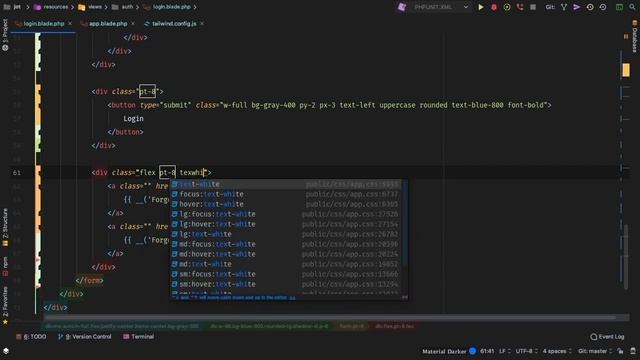This screenshot has width=640, height=360.
Task: Open the PHPUNIT.XML run configuration dropdown
Action: point(440,7)
